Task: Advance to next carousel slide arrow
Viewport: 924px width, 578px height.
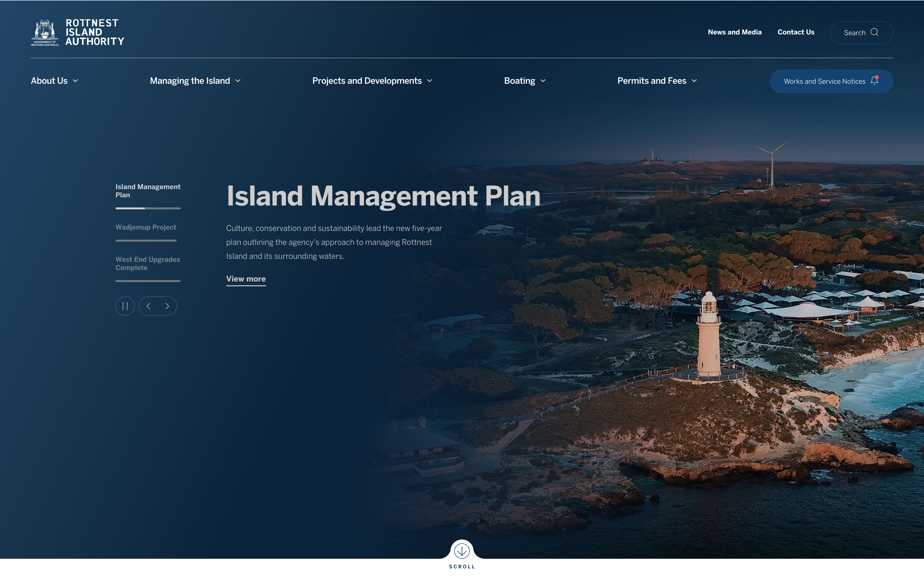Action: point(167,306)
